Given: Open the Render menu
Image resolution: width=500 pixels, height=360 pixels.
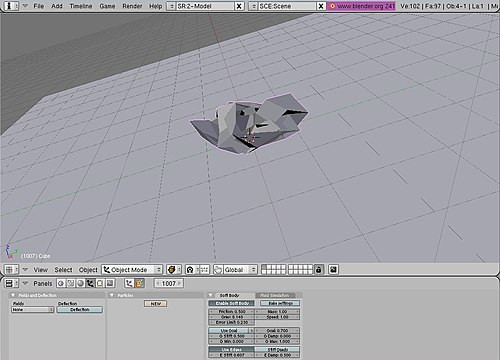Looking at the screenshot, I should (132, 6).
